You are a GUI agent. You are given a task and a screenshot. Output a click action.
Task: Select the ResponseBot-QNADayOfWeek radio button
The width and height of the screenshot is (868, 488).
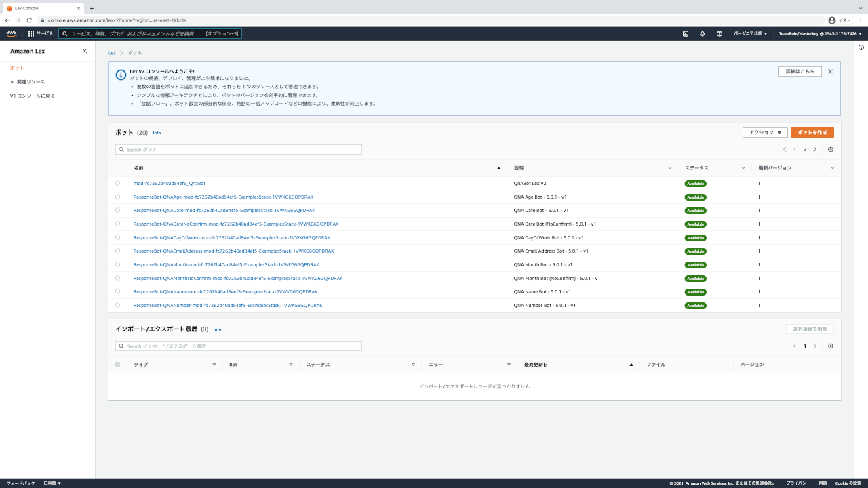[x=117, y=237]
